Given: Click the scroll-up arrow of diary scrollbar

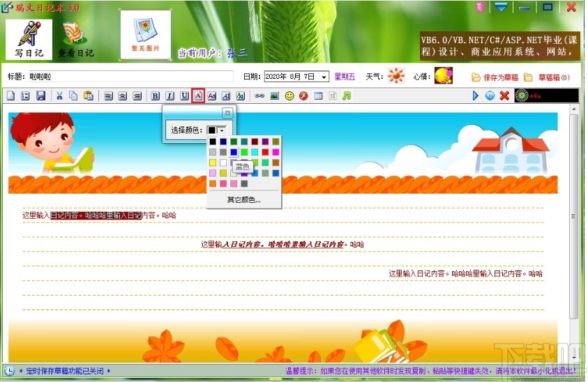Looking at the screenshot, I should tap(573, 109).
